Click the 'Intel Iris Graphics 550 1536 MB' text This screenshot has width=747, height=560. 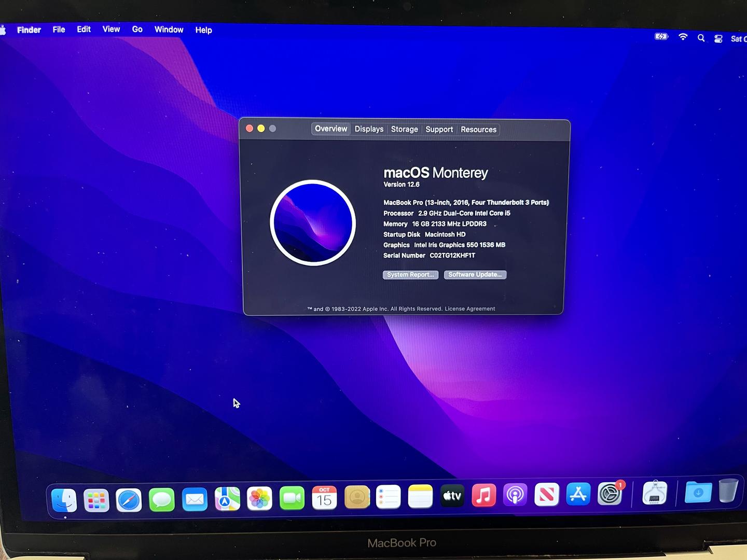coord(460,245)
